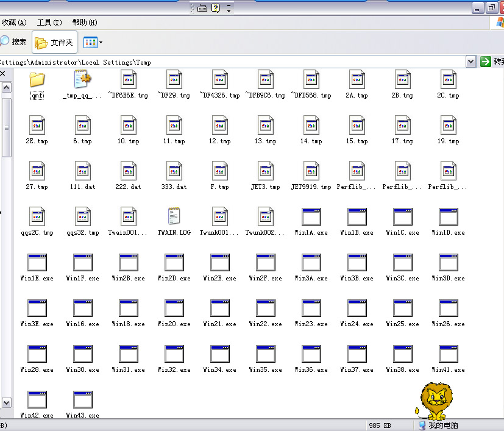504x431 pixels.
Task: Click the 985 KB status bar text
Action: 380,426
